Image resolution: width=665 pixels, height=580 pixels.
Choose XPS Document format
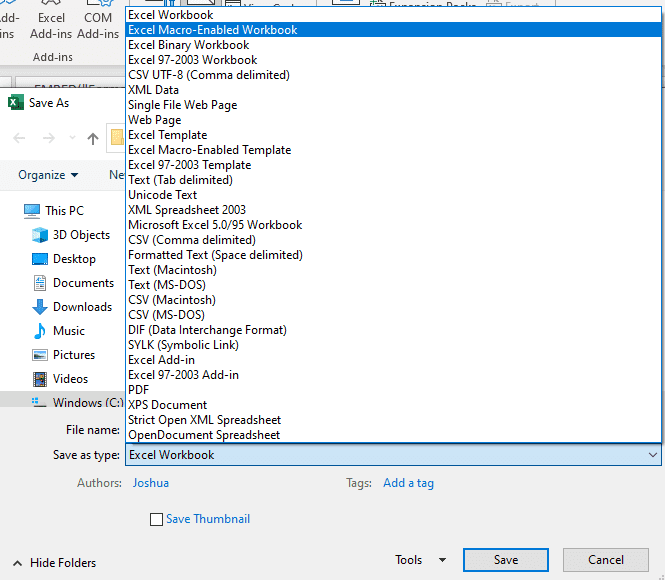point(394,405)
